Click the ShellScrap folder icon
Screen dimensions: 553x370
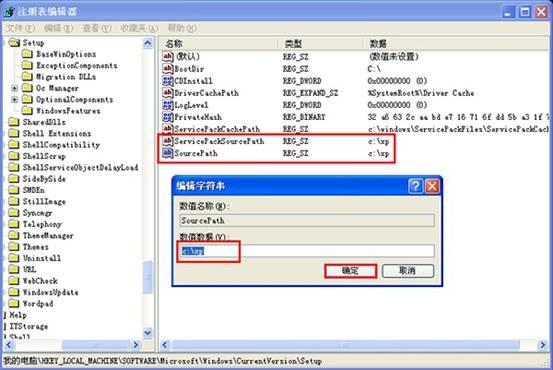[14, 156]
